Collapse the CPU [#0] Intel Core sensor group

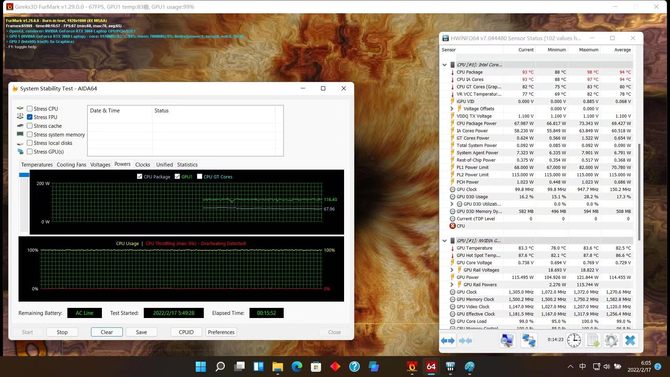pos(444,65)
